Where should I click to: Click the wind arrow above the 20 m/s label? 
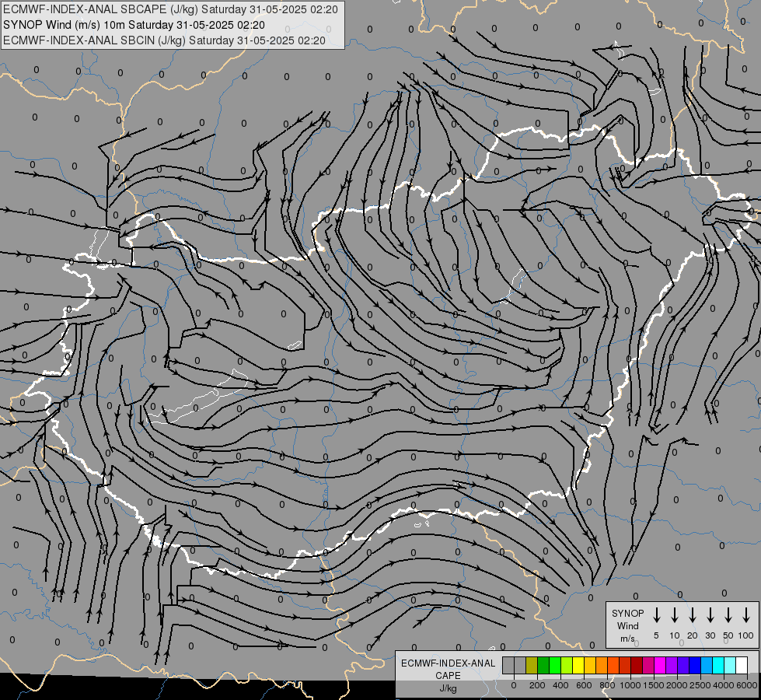click(x=692, y=615)
